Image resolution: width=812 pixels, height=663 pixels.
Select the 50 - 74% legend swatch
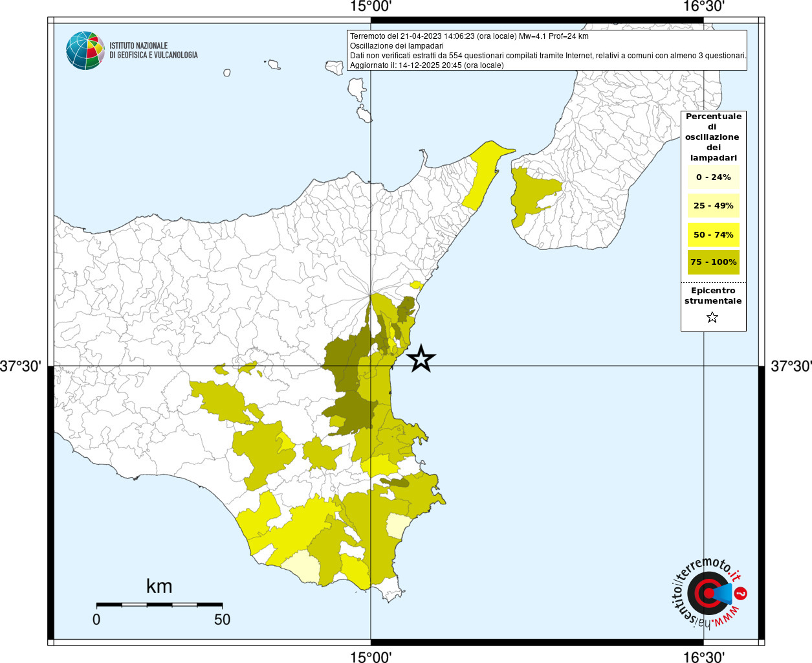[x=713, y=234]
